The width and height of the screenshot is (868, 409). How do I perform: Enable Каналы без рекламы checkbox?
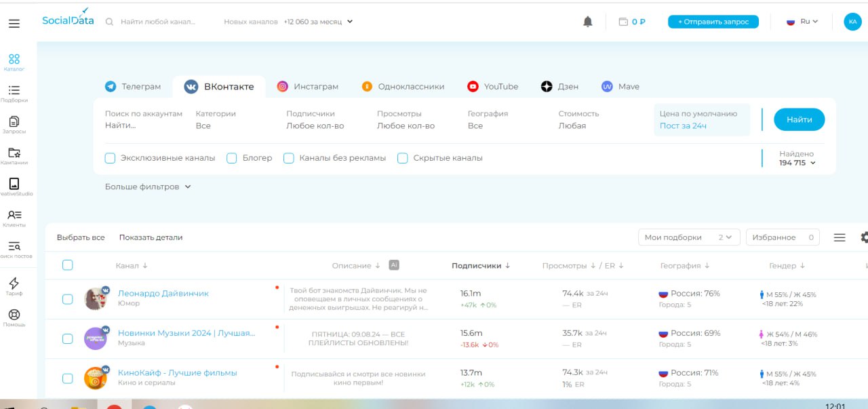point(288,158)
